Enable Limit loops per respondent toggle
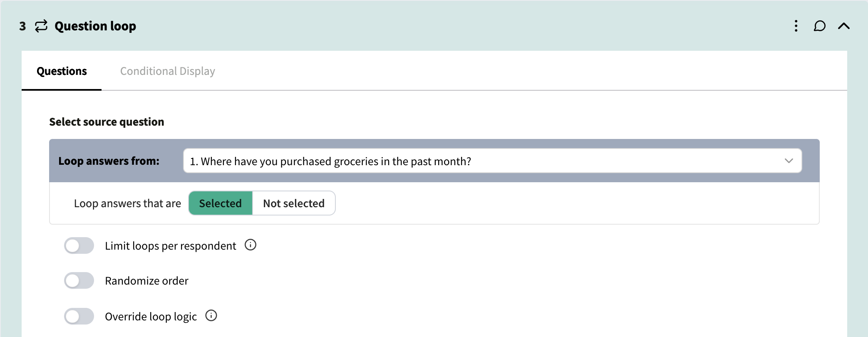The height and width of the screenshot is (337, 868). (79, 245)
